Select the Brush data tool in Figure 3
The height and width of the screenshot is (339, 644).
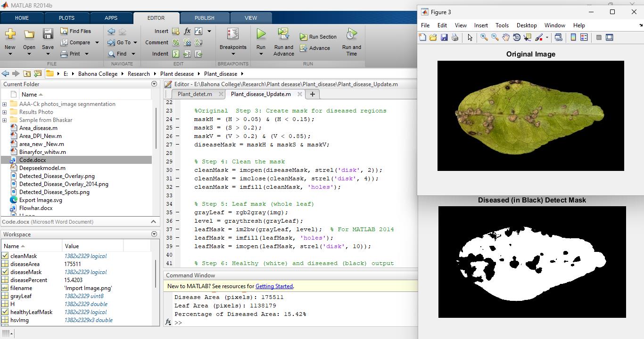(x=539, y=37)
